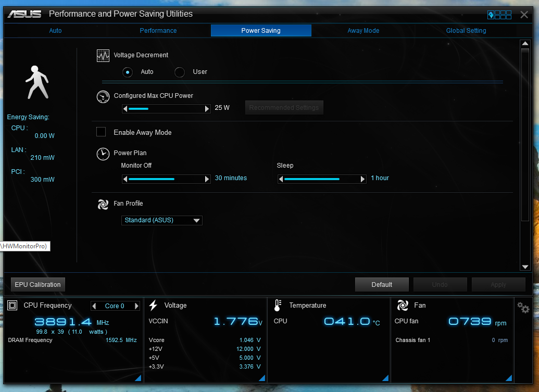The image size is (539, 392).
Task: Click the +12V 12.000 V value
Action: click(x=248, y=349)
